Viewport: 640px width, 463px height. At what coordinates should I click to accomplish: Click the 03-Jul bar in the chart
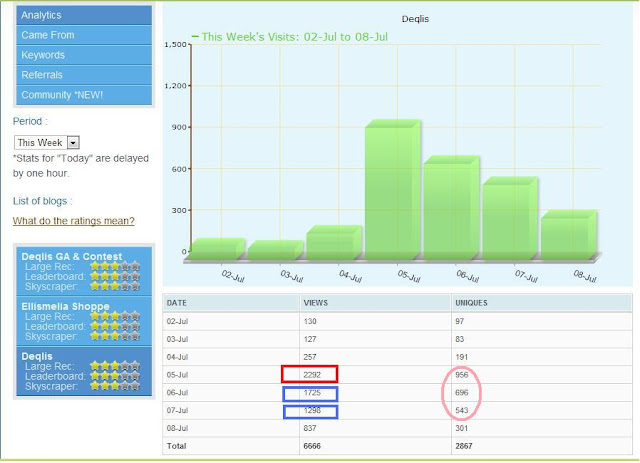275,250
